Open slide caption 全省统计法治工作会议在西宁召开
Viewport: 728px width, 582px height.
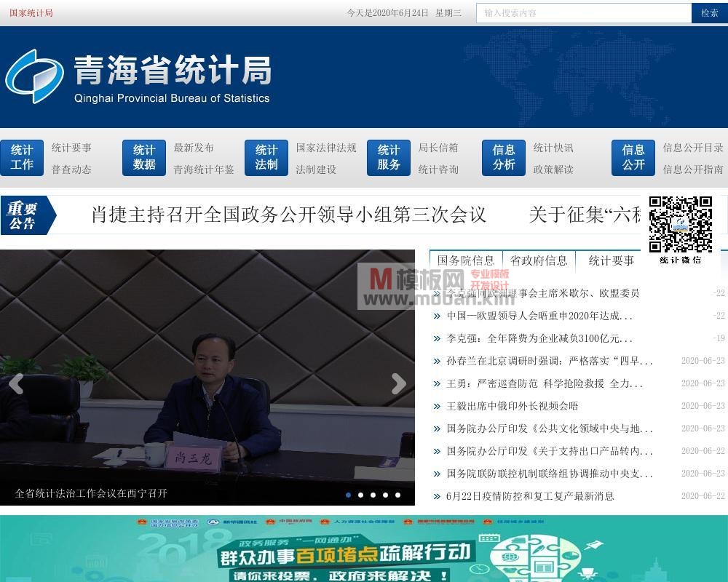click(91, 493)
